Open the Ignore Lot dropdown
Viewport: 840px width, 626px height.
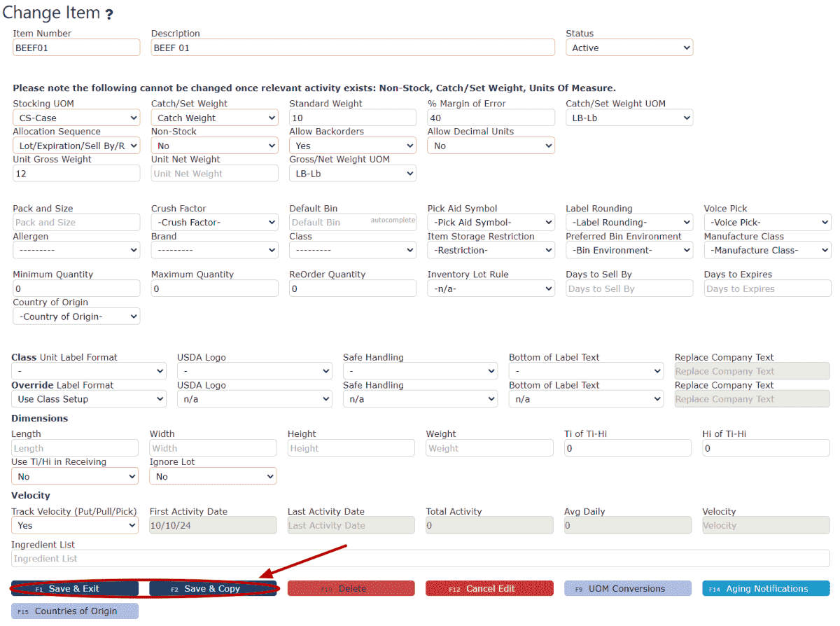(213, 477)
